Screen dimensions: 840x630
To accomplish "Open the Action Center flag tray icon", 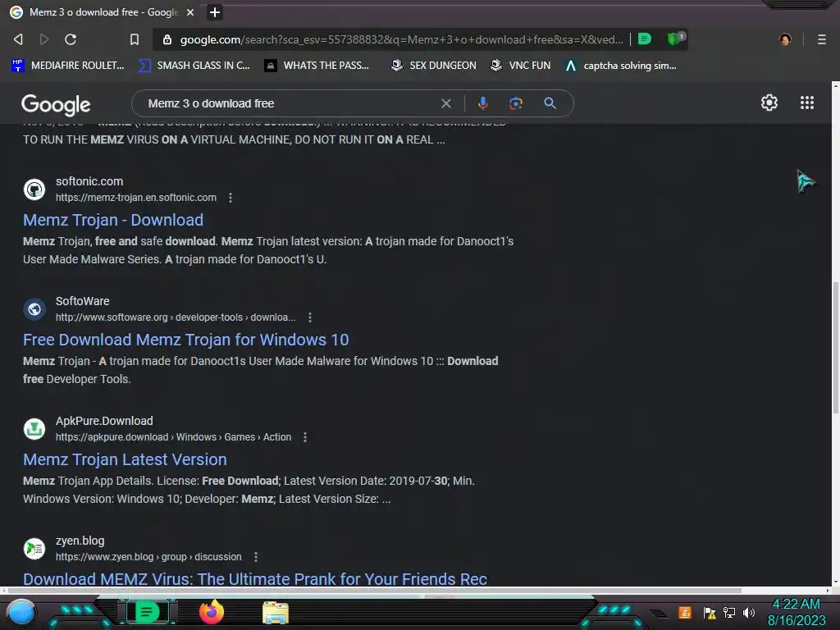I will coord(710,613).
